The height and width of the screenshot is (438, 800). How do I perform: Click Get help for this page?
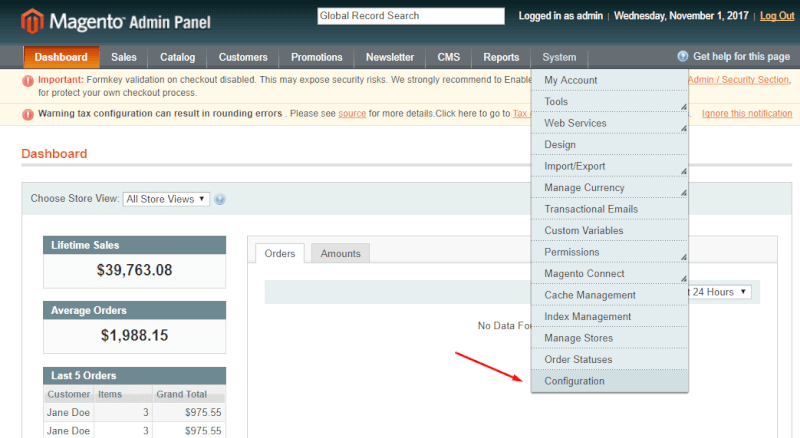pos(741,56)
